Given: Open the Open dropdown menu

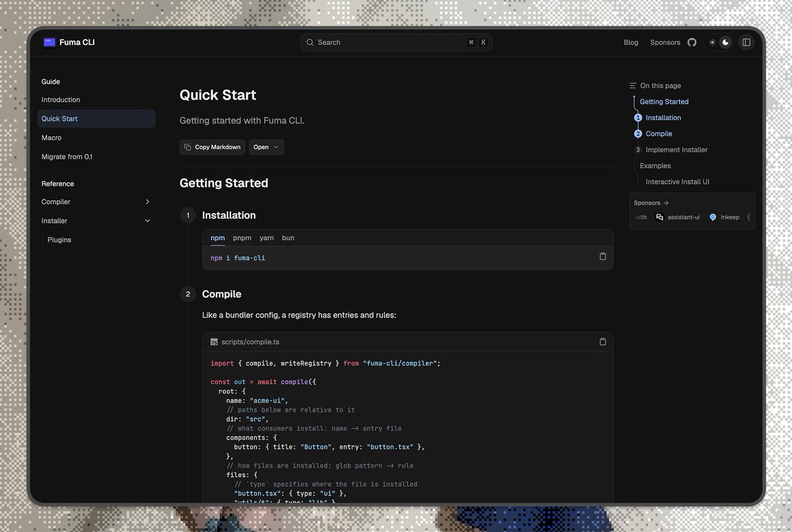Looking at the screenshot, I should pyautogui.click(x=267, y=147).
